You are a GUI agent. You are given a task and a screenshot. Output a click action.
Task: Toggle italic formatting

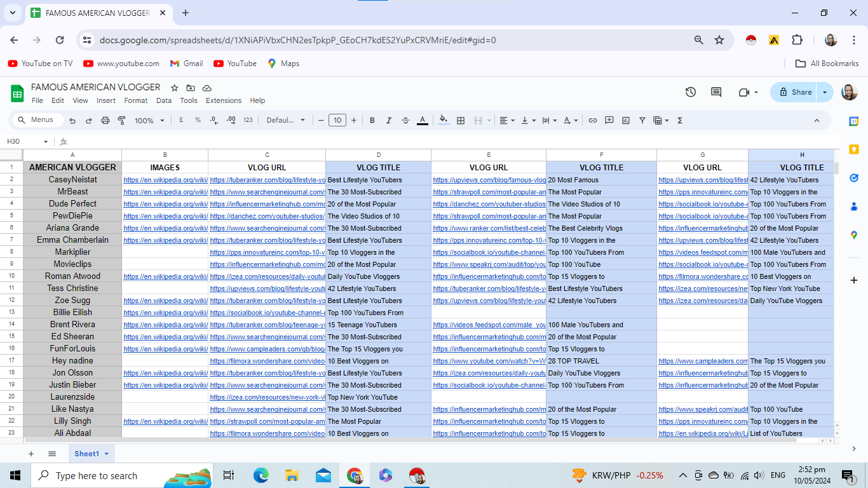(x=389, y=120)
